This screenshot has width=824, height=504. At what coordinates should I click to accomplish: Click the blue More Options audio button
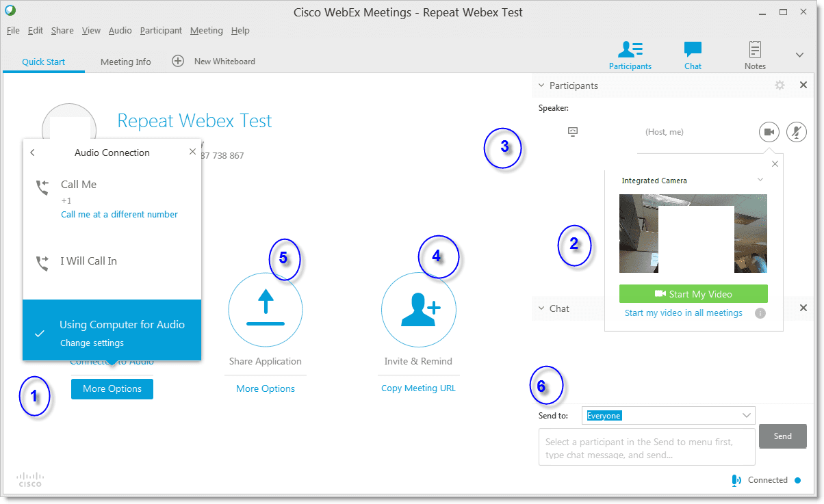pyautogui.click(x=112, y=388)
